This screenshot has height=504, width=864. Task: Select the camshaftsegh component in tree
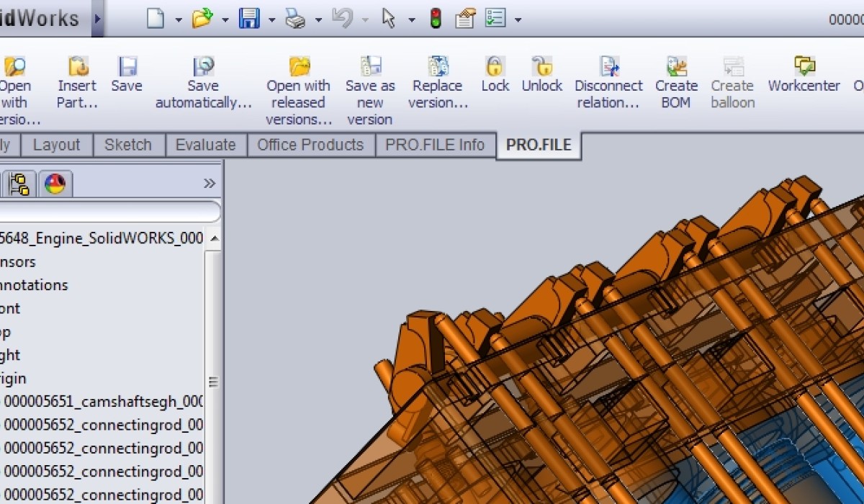point(103,402)
